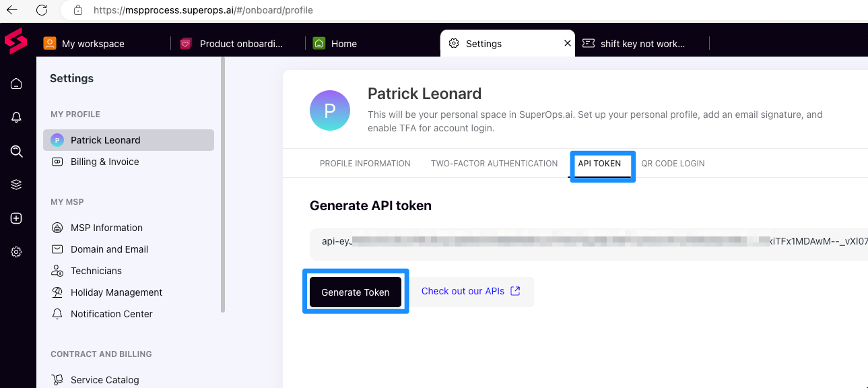Click the Notification Center bell icon

(57, 314)
